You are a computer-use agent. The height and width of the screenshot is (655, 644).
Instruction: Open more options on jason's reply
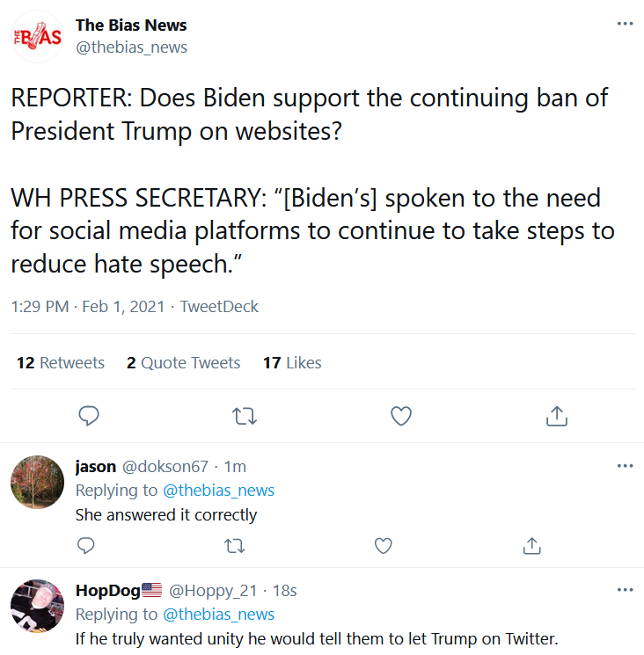point(625,466)
